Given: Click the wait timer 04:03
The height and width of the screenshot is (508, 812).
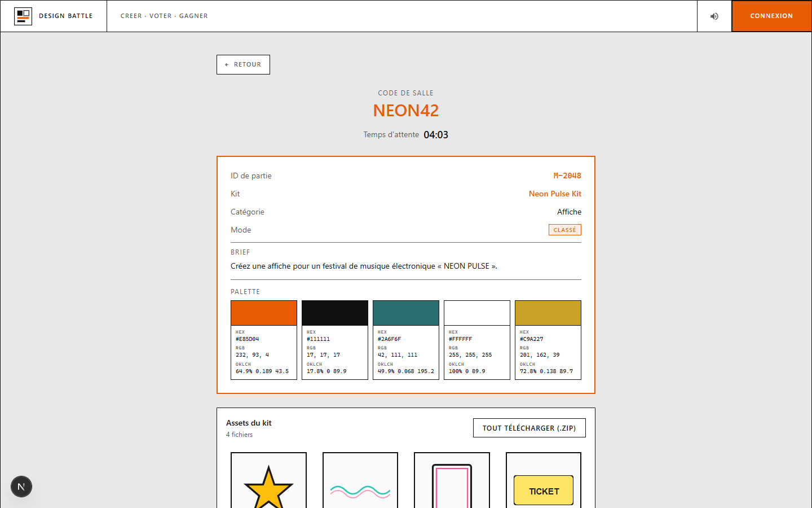Looking at the screenshot, I should [x=436, y=135].
